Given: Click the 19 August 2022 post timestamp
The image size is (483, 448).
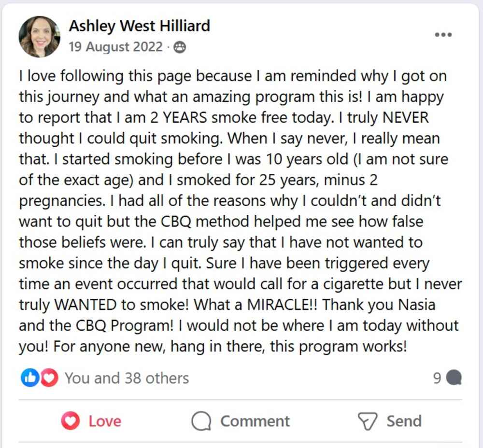Looking at the screenshot, I should point(115,47).
